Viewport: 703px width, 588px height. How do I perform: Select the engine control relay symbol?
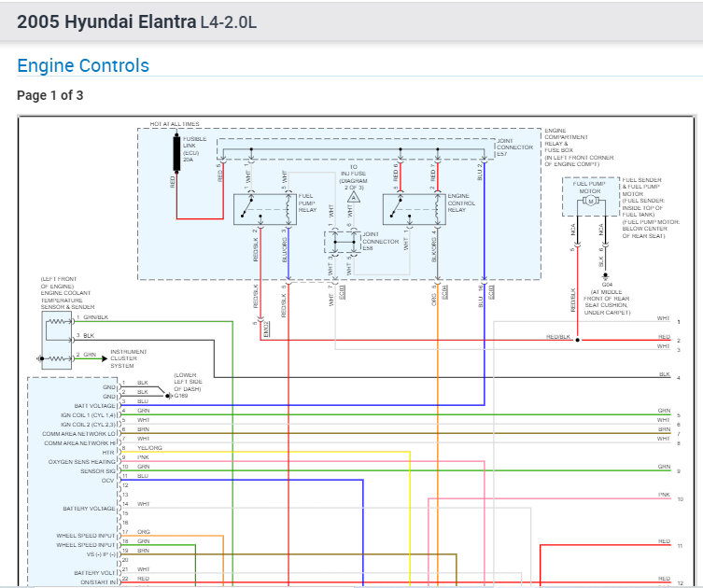point(413,206)
